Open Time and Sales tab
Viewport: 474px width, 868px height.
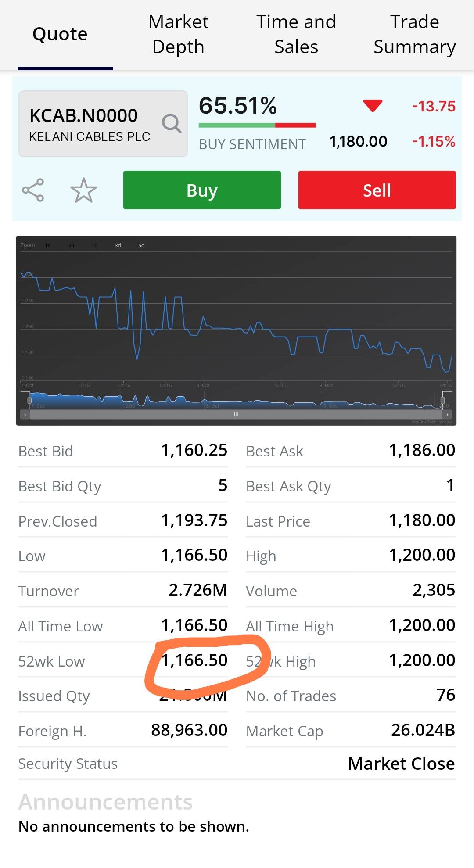(x=296, y=34)
